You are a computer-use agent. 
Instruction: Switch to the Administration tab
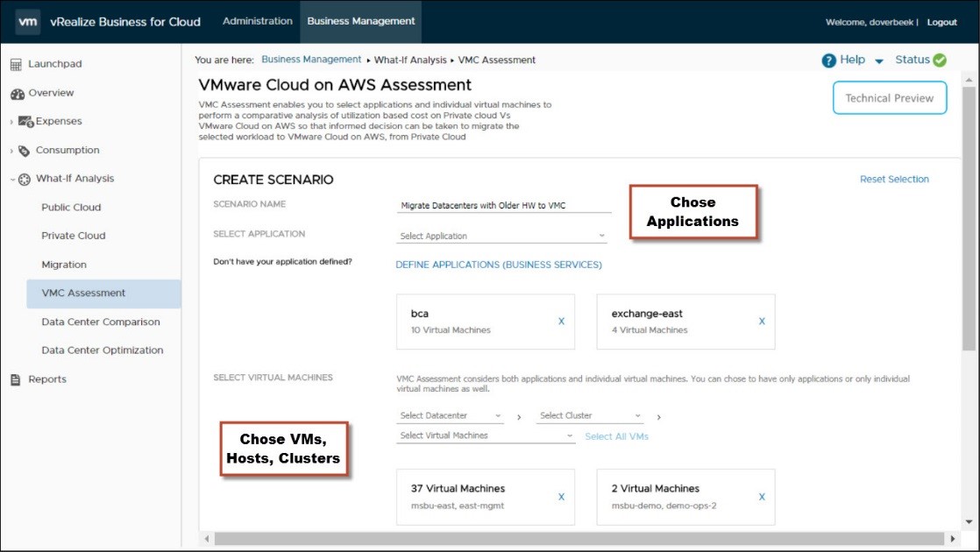(x=258, y=21)
